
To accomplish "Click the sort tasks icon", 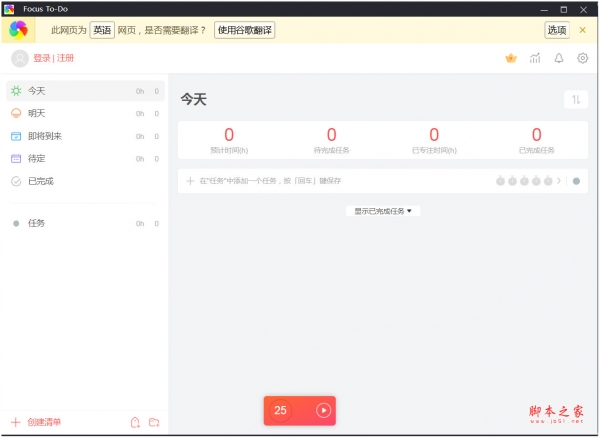I will coord(576,99).
